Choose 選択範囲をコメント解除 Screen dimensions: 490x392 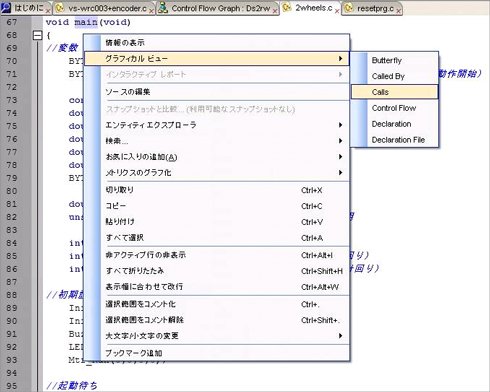tap(216, 320)
